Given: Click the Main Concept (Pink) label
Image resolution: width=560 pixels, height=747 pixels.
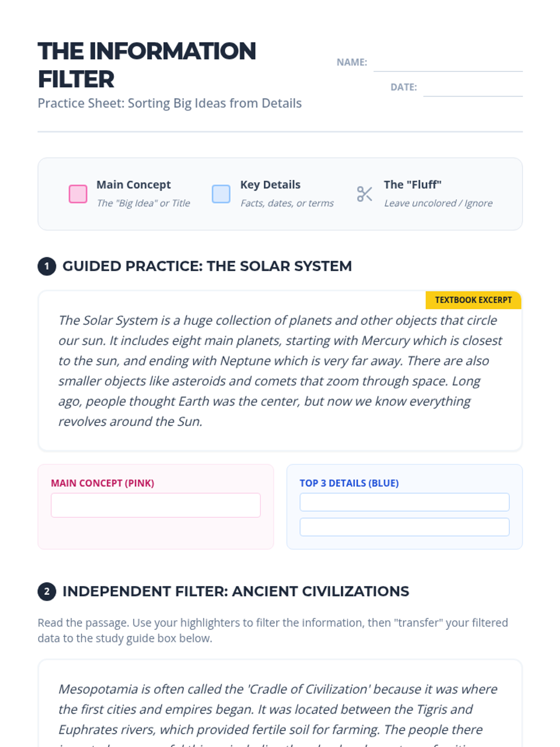Looking at the screenshot, I should 102,483.
